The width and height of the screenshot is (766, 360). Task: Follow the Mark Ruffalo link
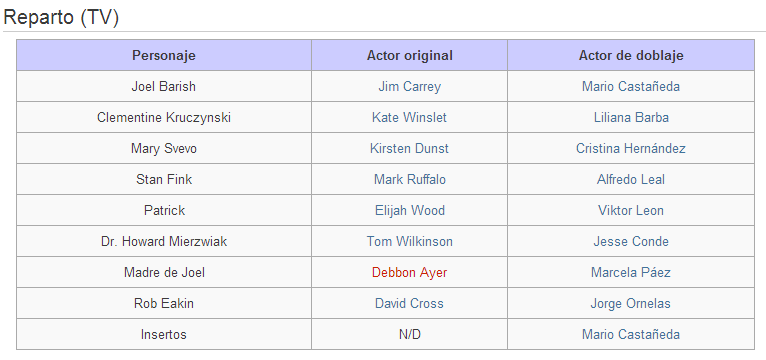409,179
